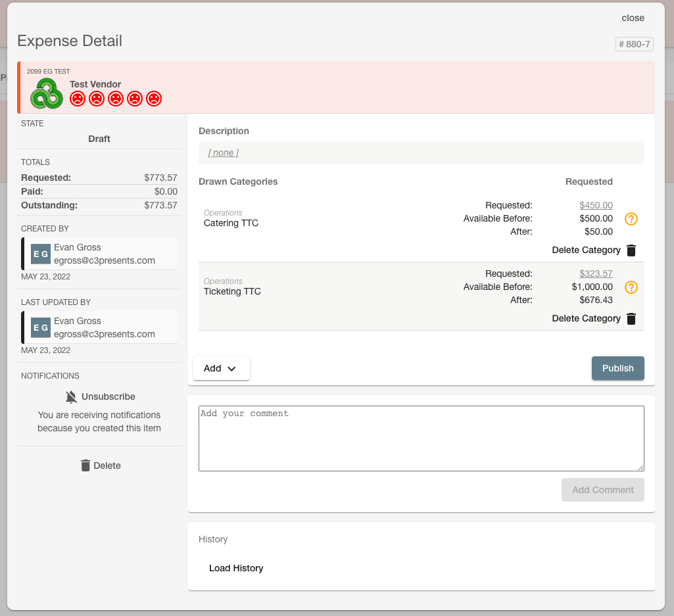Load History entries
This screenshot has height=616, width=674.
pos(236,568)
